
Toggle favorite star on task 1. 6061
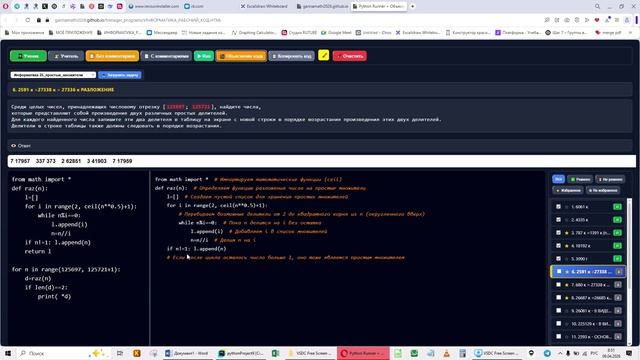pos(567,207)
